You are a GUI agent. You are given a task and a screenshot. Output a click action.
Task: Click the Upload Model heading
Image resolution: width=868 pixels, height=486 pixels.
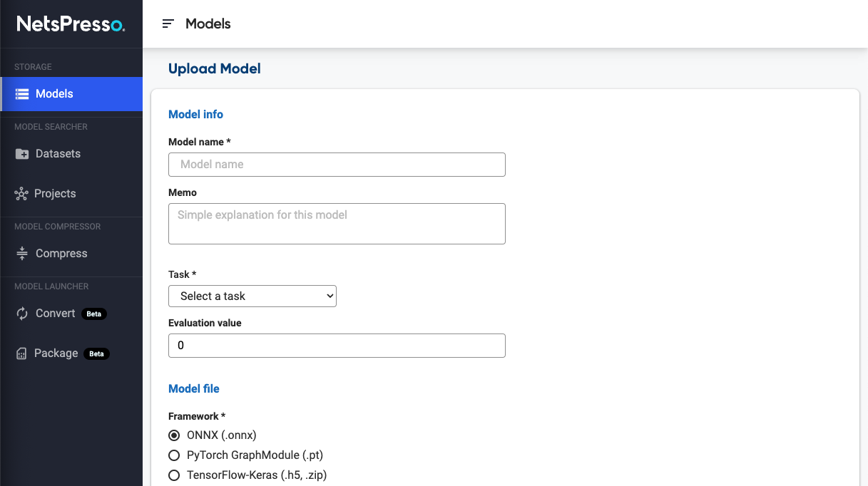[x=215, y=69]
